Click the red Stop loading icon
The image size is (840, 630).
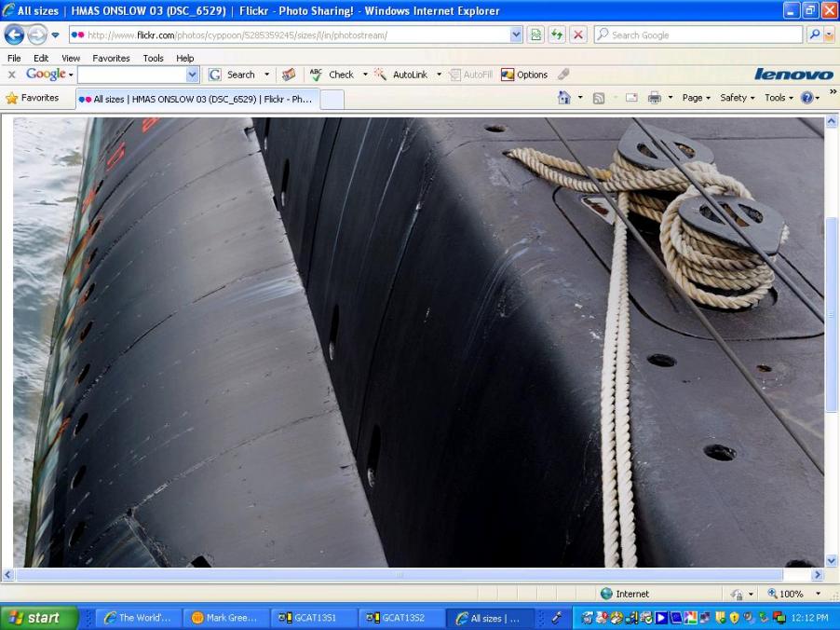(x=578, y=34)
